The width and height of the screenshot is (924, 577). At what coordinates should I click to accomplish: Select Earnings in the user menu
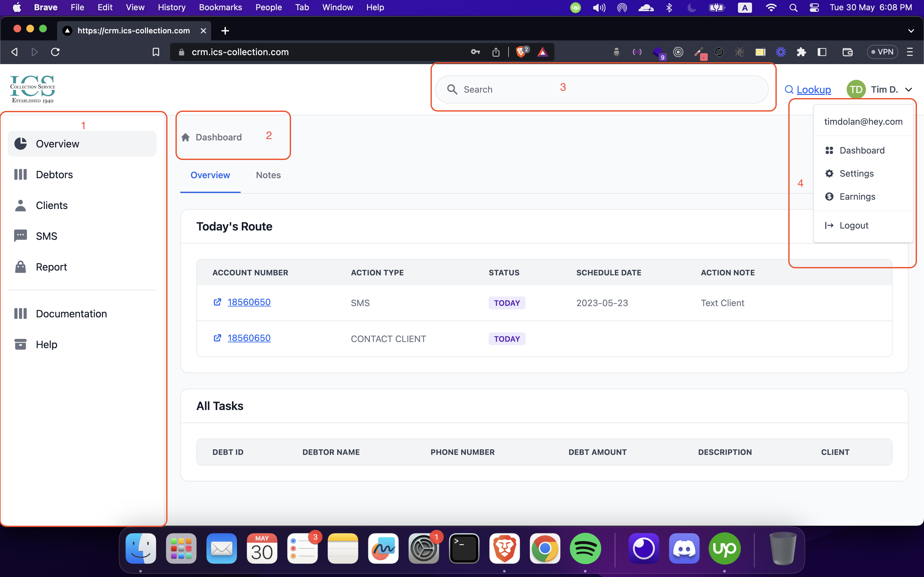click(x=857, y=197)
